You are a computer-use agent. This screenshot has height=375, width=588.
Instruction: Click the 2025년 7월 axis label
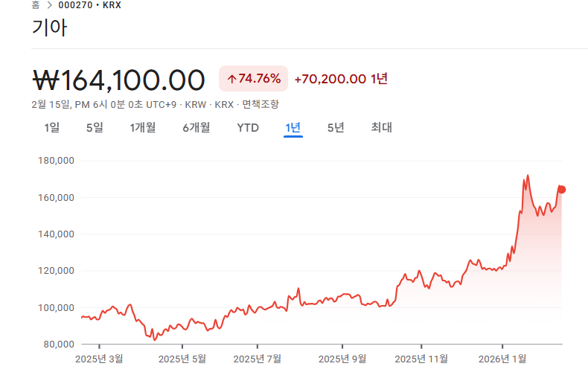click(258, 359)
